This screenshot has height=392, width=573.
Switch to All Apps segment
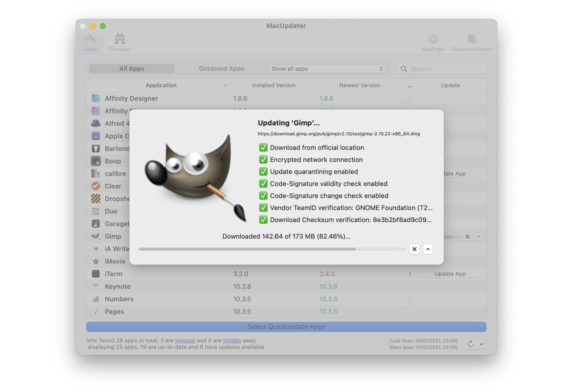131,69
